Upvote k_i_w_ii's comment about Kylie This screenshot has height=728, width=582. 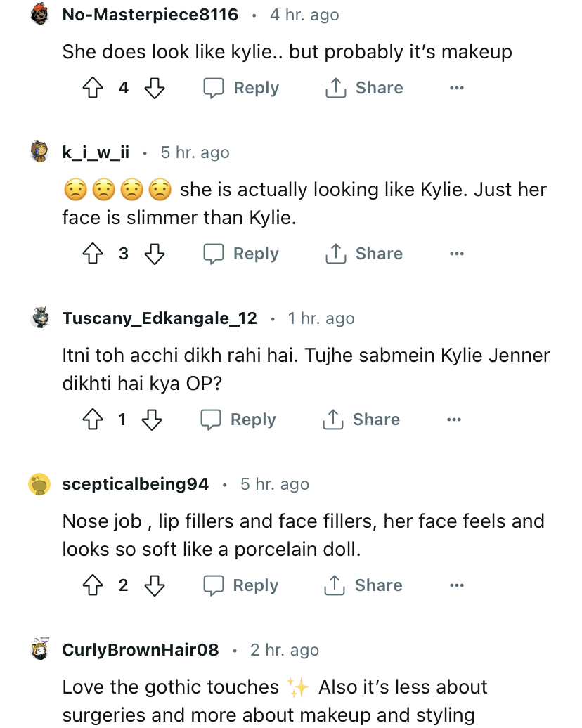click(93, 254)
